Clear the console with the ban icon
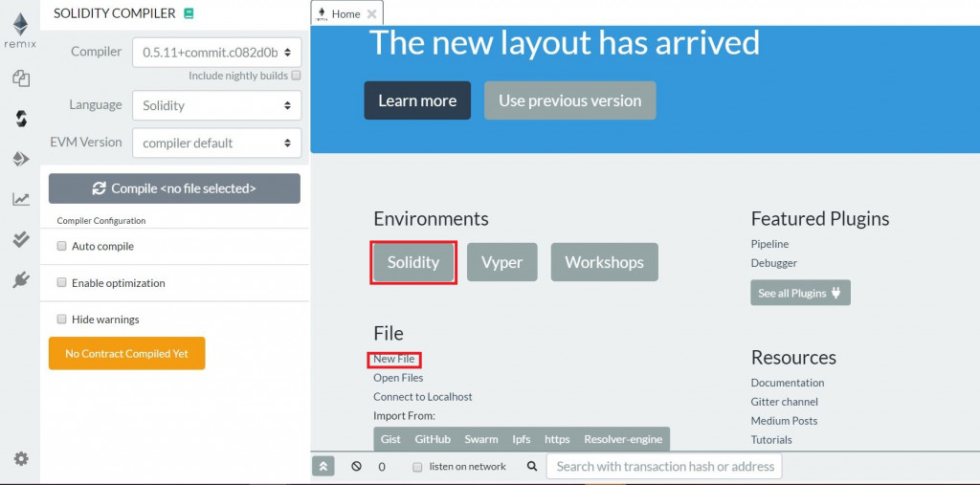Screen dimensions: 980x485 [x=356, y=466]
